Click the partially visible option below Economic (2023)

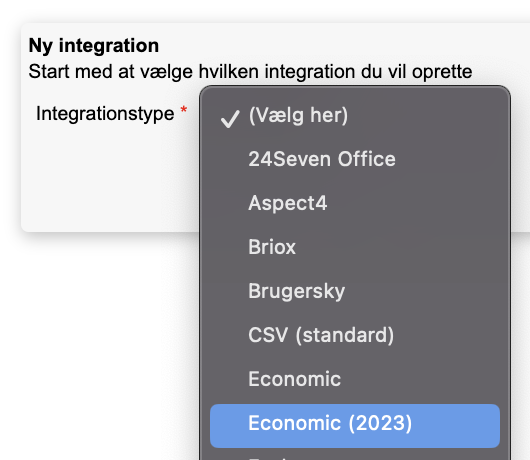[355, 455]
